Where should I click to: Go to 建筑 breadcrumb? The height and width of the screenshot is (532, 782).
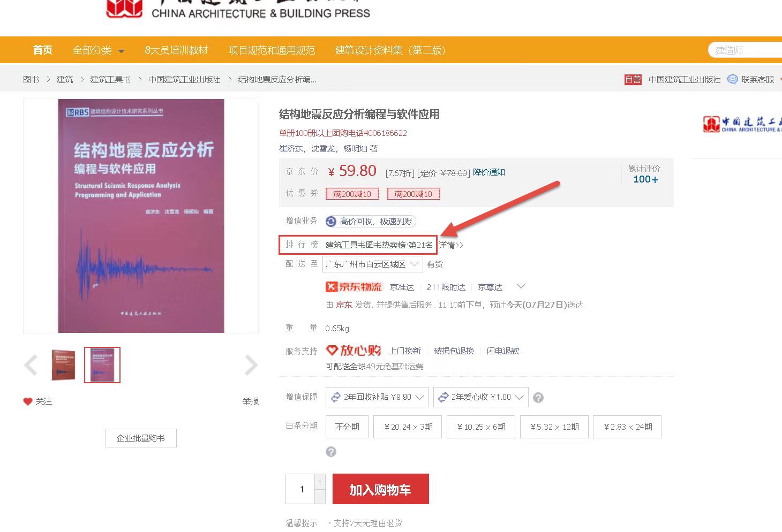(x=64, y=79)
